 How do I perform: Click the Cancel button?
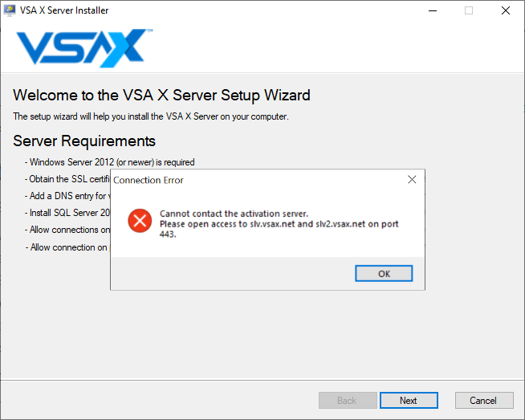pyautogui.click(x=484, y=401)
